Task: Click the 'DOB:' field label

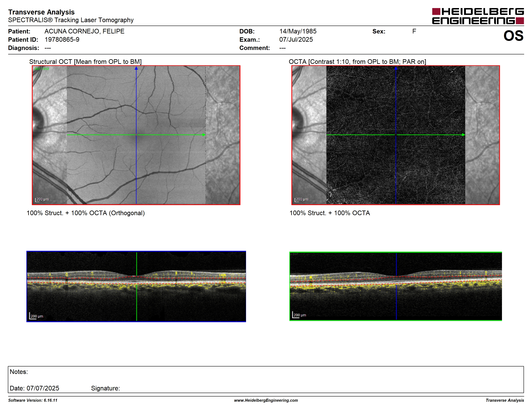Action: 247,31
